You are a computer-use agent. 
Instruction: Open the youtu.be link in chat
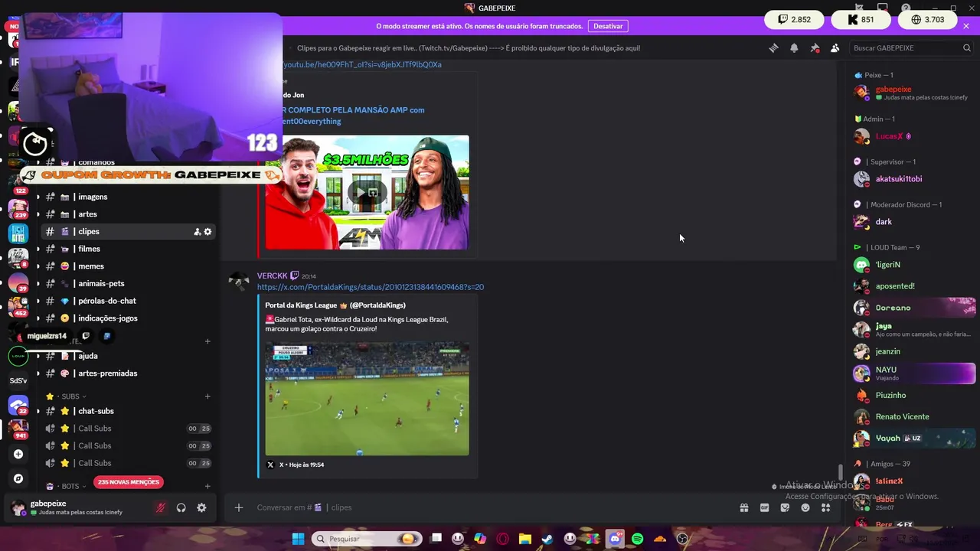click(x=362, y=64)
